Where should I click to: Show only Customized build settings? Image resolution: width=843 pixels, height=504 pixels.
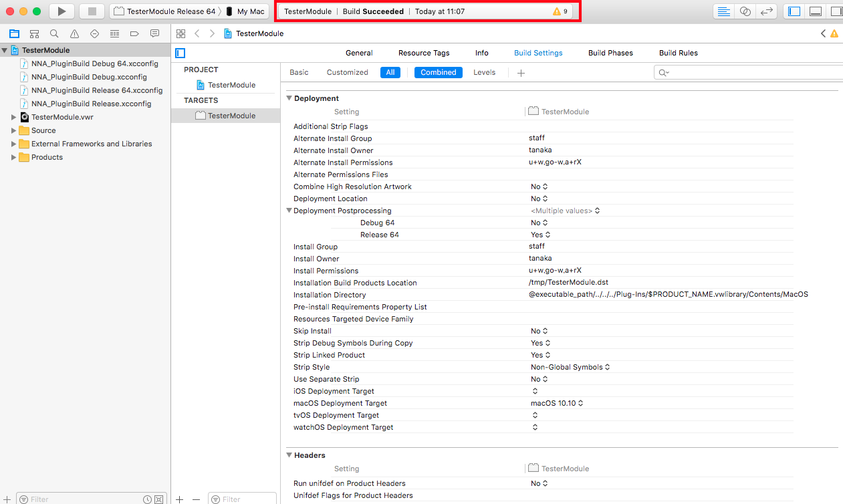pyautogui.click(x=348, y=72)
